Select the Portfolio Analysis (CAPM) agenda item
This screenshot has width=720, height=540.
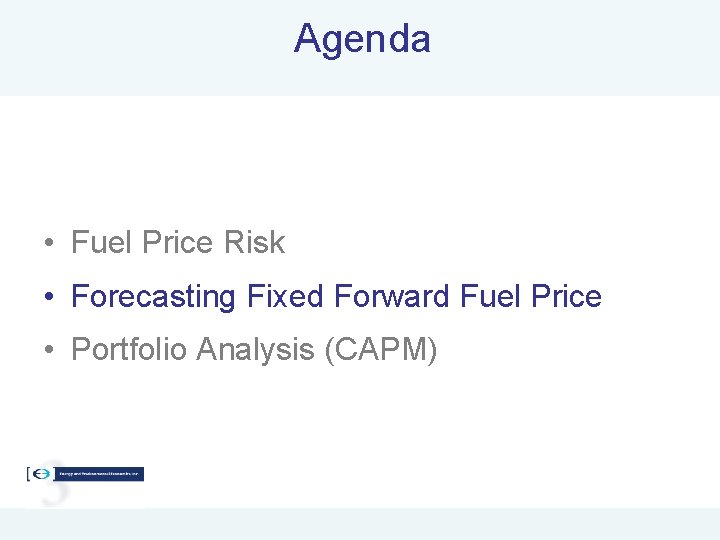pos(254,350)
